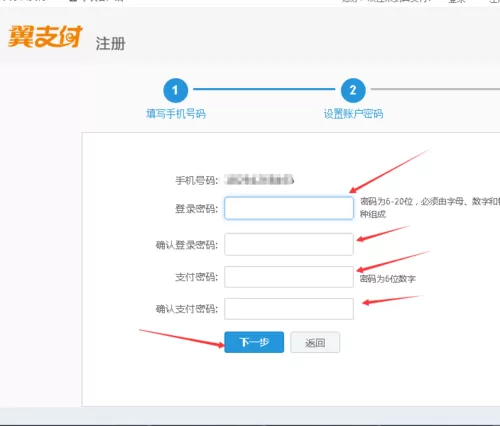Focus the 支付密码 input field

pyautogui.click(x=289, y=277)
